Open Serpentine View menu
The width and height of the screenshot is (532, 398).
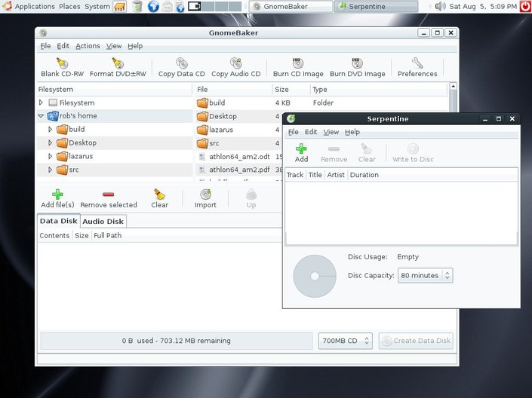tap(331, 132)
